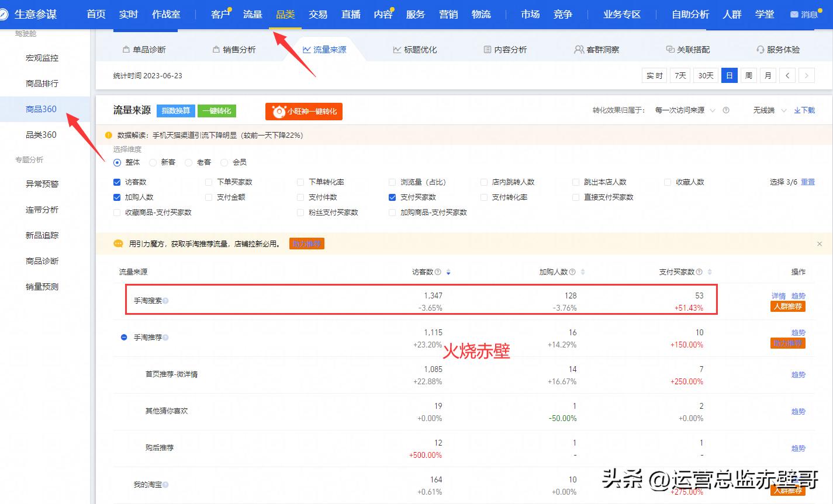Screen dimensions: 833x504
Task: Switch to the 服务体验 tab
Action: click(x=778, y=50)
